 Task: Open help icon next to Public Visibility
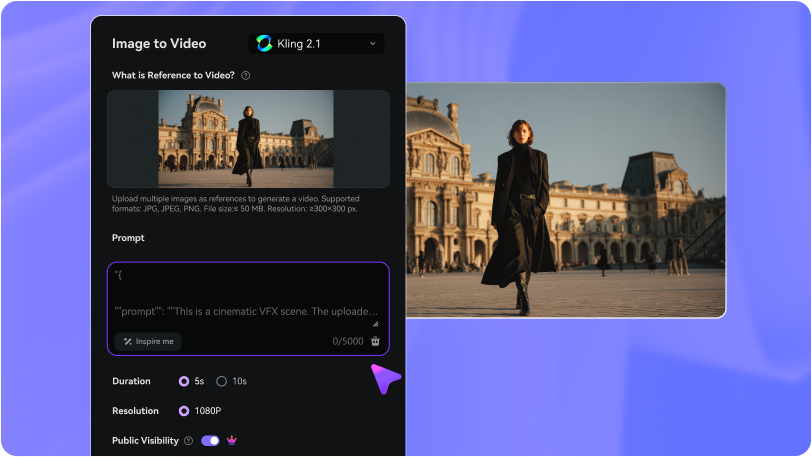click(x=189, y=440)
